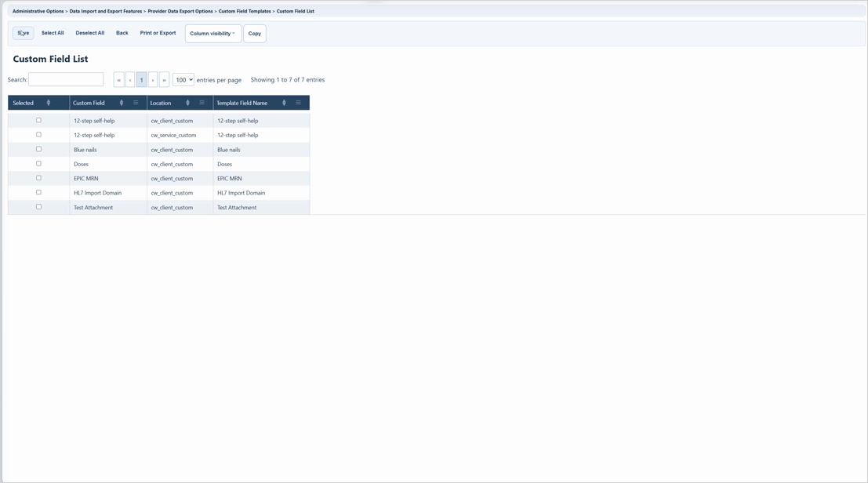Sort by the Selected column arrows
This screenshot has height=483, width=868.
[48, 103]
